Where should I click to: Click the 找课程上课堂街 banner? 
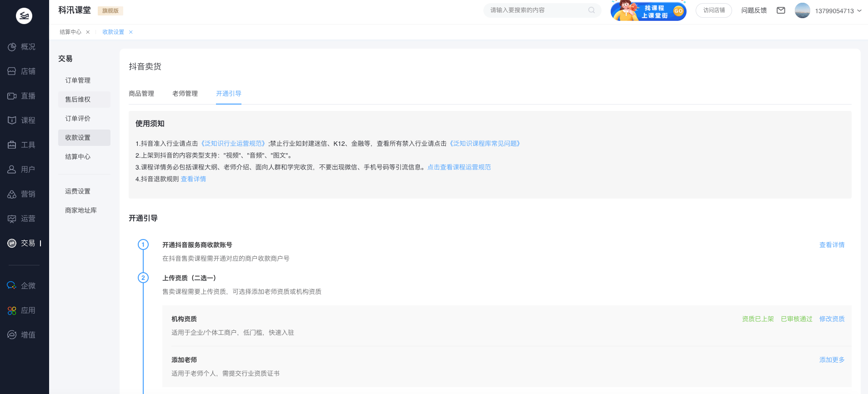648,10
